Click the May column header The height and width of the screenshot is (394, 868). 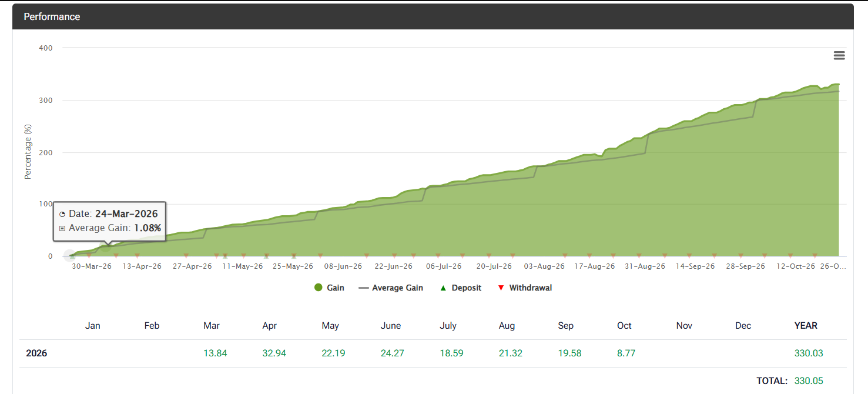(330, 326)
